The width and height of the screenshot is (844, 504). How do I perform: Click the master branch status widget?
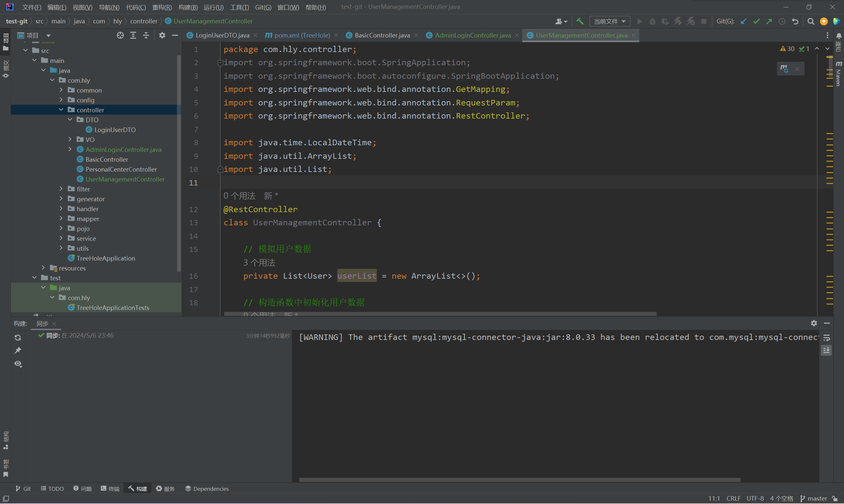coord(813,498)
